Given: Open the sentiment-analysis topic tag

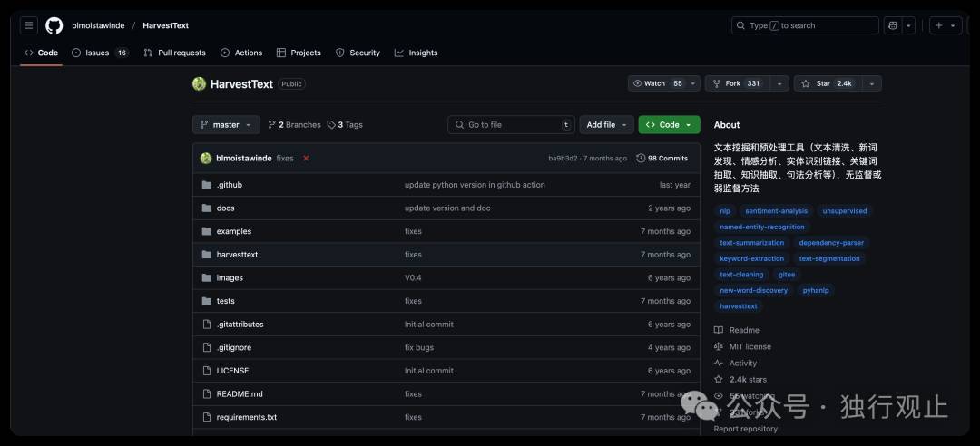Looking at the screenshot, I should (x=776, y=211).
